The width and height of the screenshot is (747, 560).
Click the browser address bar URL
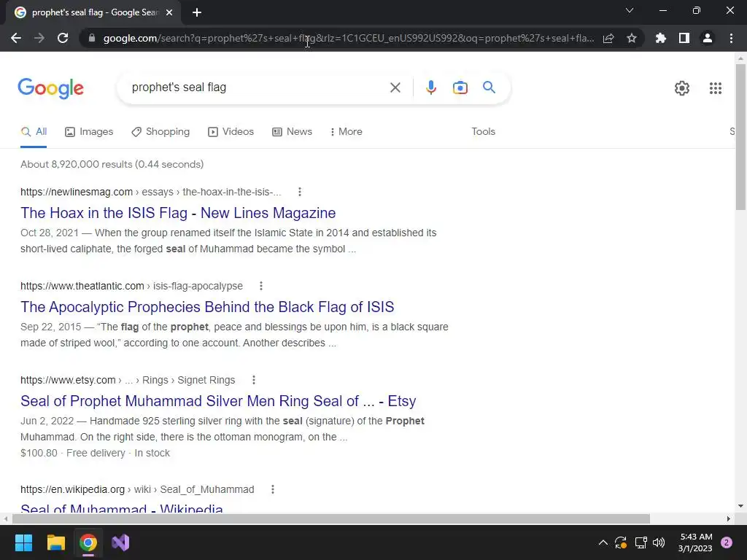pos(348,38)
